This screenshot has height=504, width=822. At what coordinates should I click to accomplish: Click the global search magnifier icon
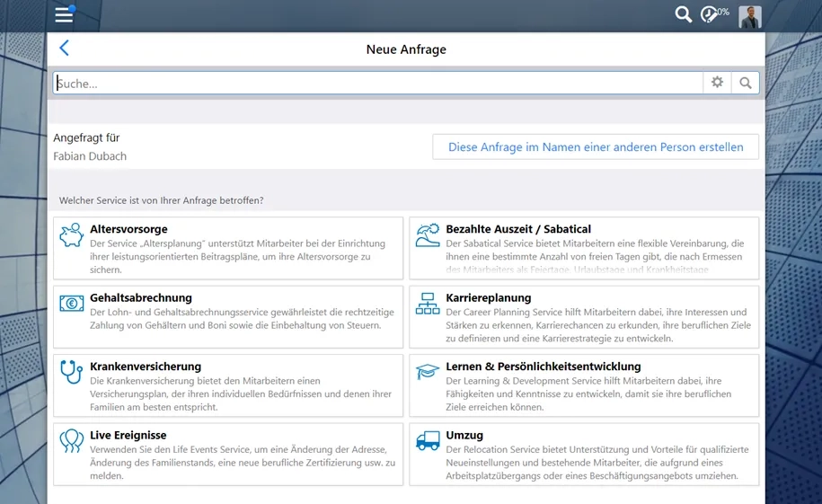[683, 14]
